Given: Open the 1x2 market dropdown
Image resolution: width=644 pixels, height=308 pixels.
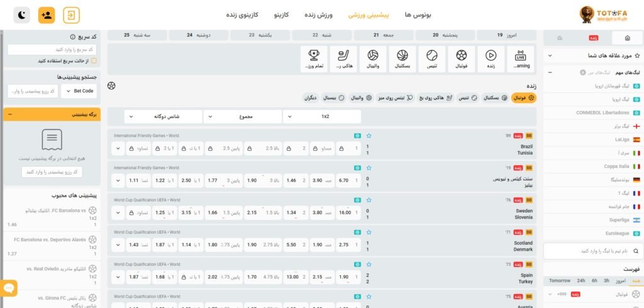Looking at the screenshot, I should [x=321, y=116].
